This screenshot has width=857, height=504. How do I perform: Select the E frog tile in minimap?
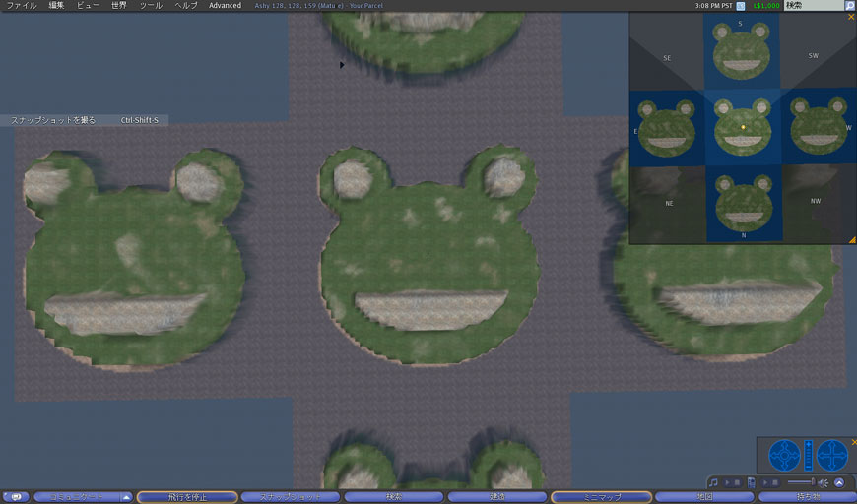(x=666, y=128)
